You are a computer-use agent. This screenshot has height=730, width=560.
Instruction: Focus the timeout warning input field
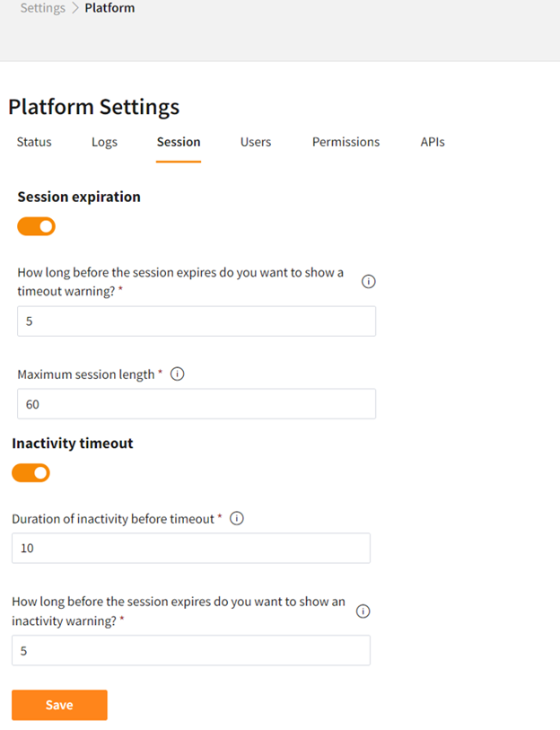point(197,321)
